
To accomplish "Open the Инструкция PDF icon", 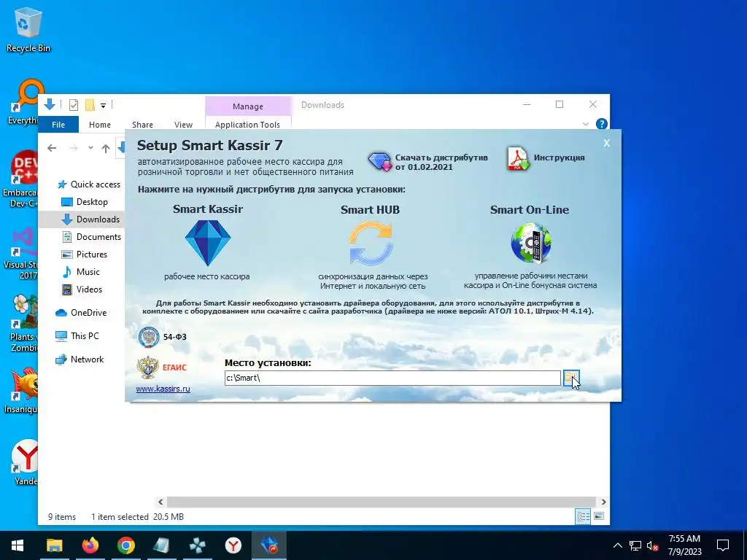I will coord(518,158).
